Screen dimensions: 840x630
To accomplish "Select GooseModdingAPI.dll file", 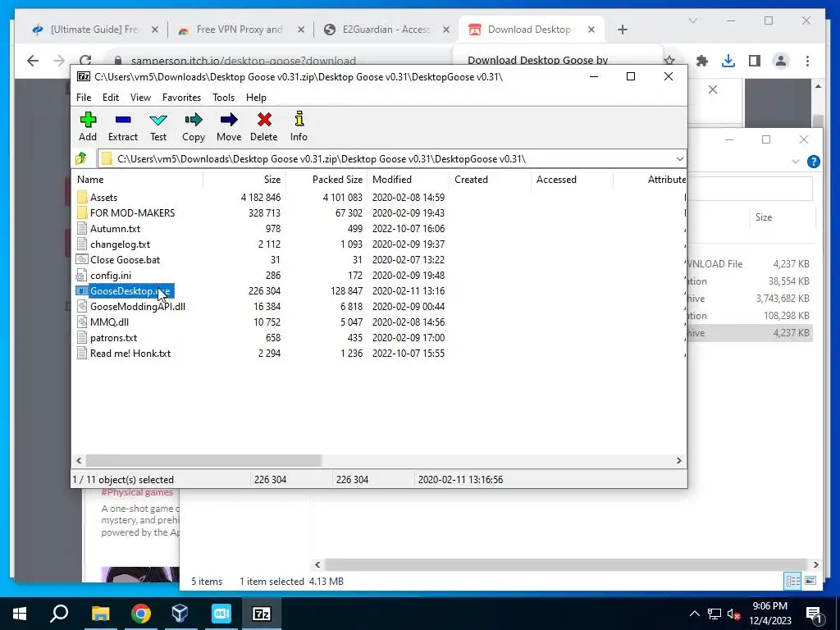I will coord(138,307).
